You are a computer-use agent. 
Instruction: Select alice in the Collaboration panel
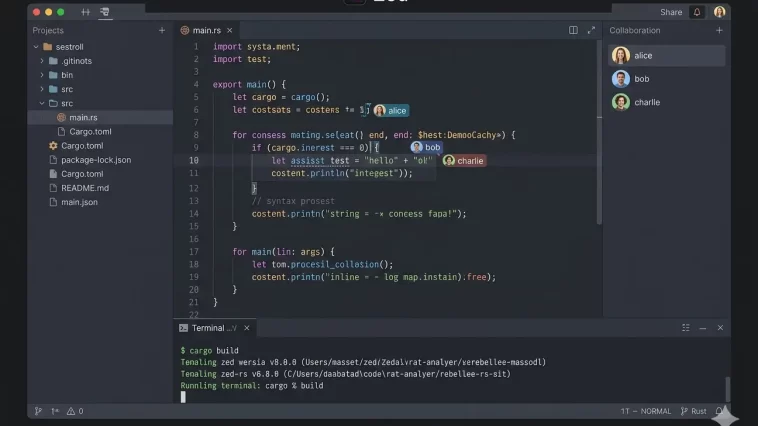pos(667,56)
